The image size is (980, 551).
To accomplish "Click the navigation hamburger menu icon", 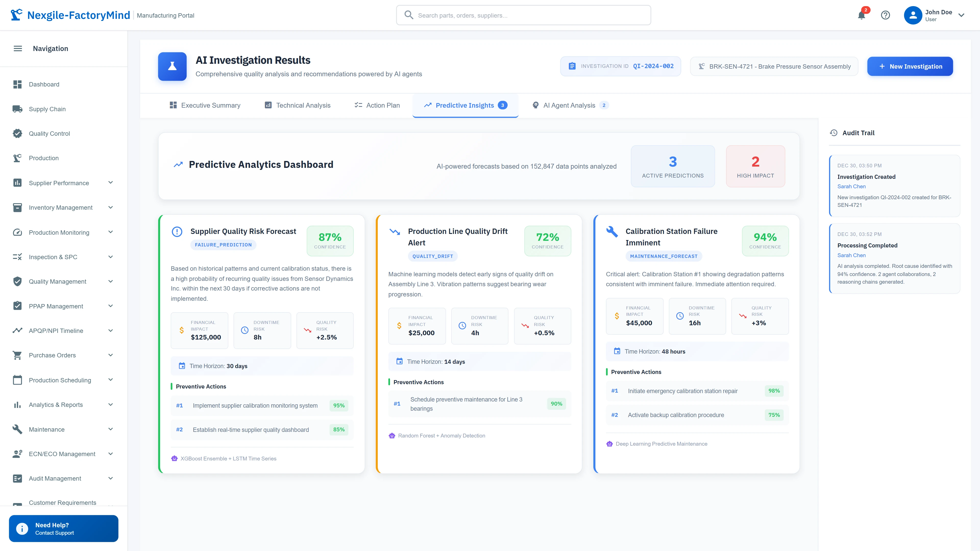I will [18, 48].
